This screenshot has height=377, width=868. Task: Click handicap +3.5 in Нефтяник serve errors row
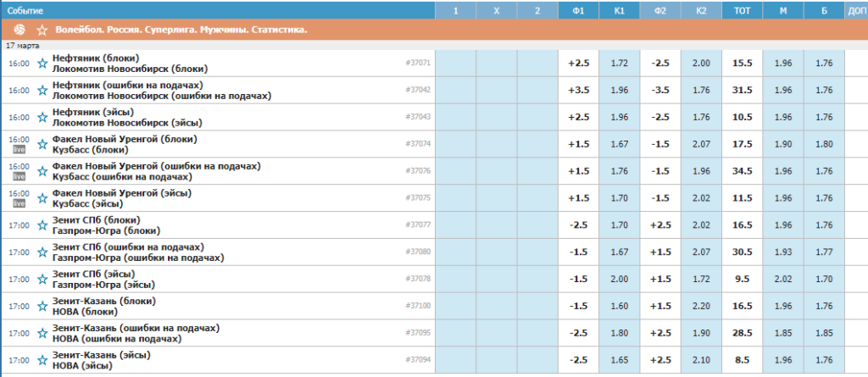(x=578, y=91)
